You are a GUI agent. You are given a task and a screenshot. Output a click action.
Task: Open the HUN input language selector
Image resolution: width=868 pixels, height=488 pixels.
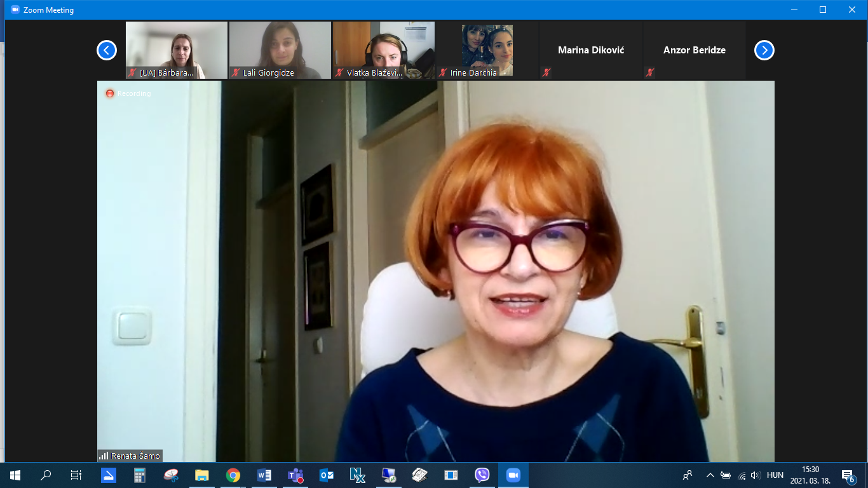[775, 475]
